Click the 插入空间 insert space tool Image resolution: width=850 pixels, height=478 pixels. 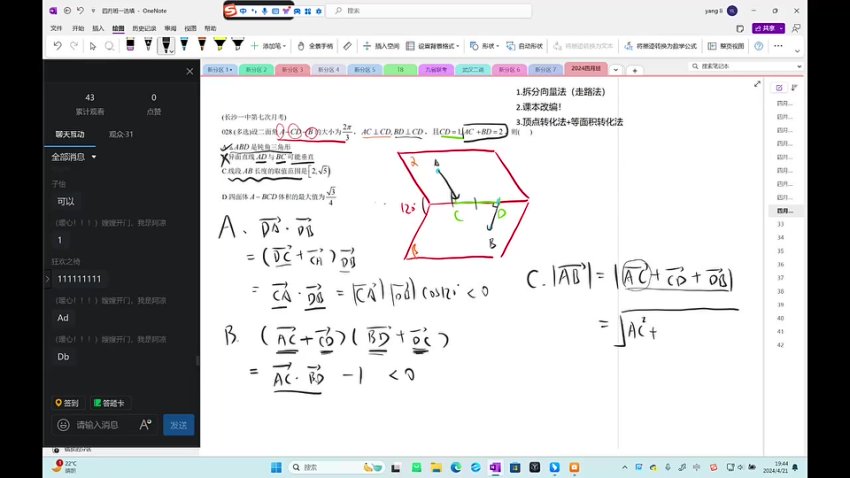pyautogui.click(x=379, y=45)
